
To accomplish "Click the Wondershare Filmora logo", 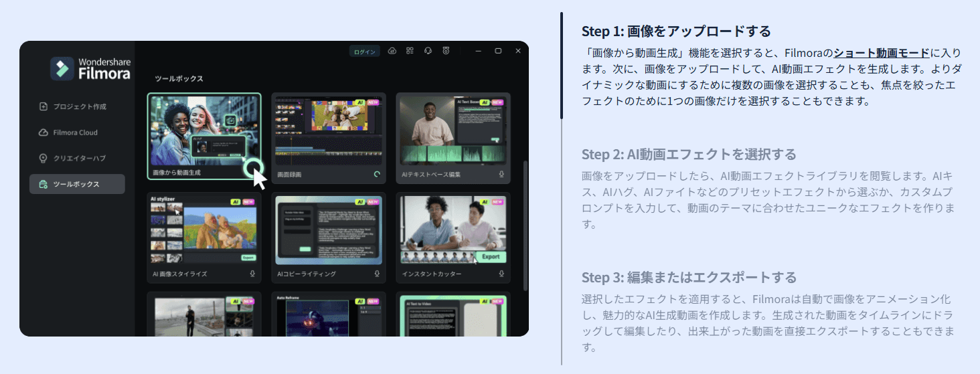I will click(x=90, y=68).
